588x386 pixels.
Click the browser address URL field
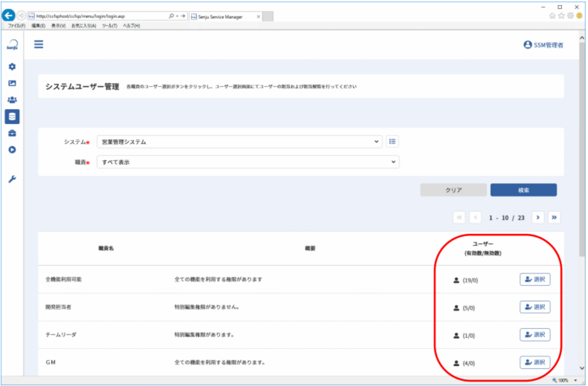(98, 16)
